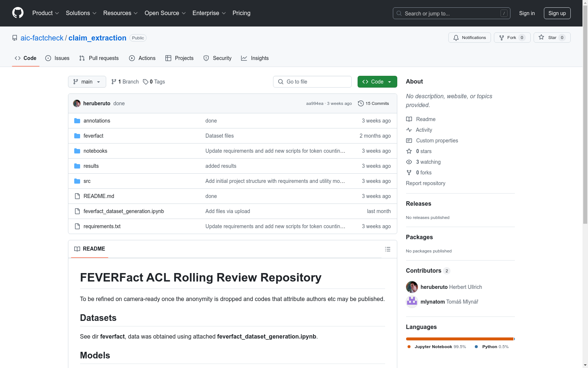Open the Releases section heading
Screen dimensions: 588x368
(419, 204)
